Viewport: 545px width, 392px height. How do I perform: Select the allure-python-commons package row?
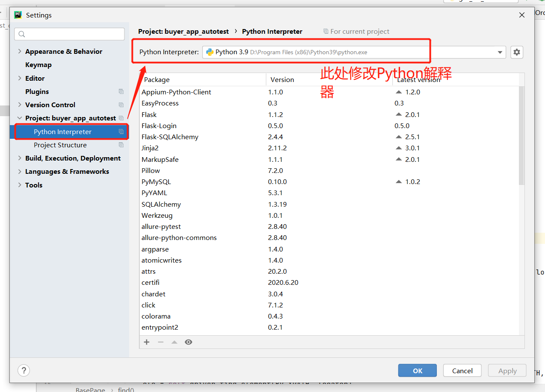tap(329, 237)
